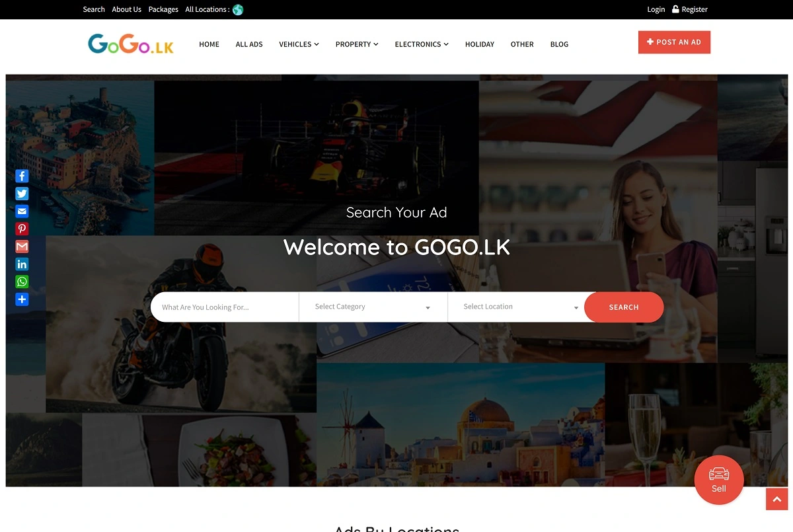The width and height of the screenshot is (793, 532).
Task: Expand the Property menu
Action: pos(357,44)
